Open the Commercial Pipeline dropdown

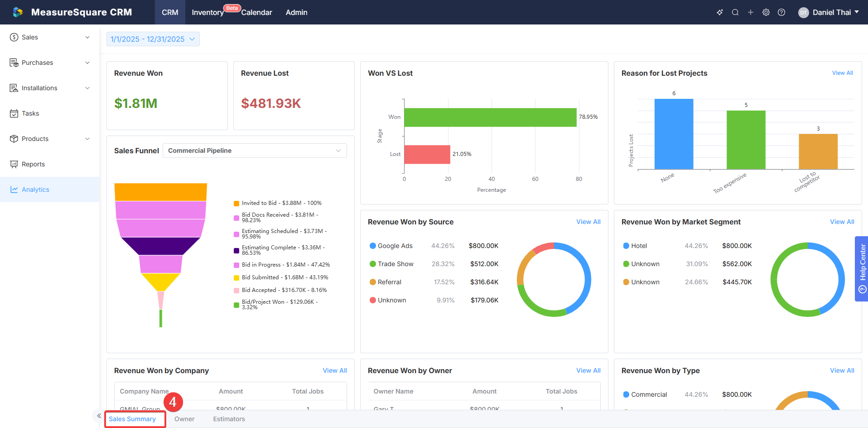click(255, 151)
